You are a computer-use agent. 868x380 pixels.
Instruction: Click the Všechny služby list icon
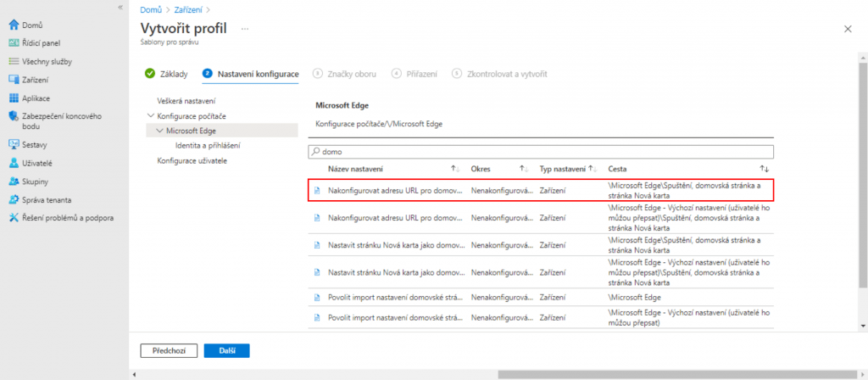14,61
